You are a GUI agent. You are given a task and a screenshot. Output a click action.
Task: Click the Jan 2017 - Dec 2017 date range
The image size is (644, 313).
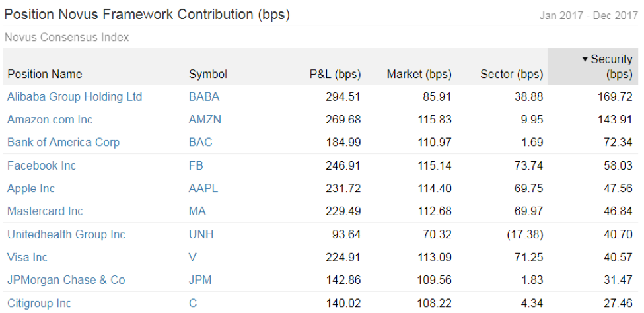[588, 16]
